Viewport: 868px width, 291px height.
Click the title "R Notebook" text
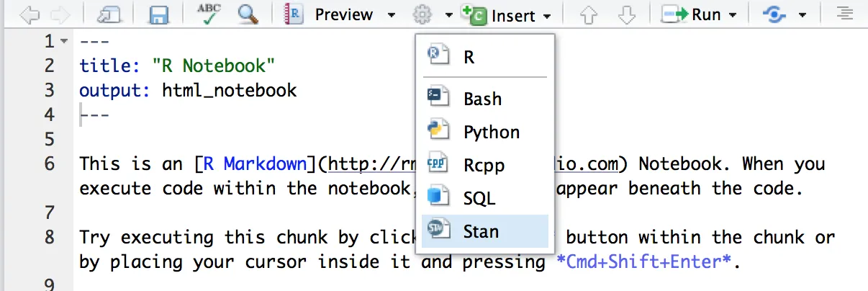[x=214, y=66]
